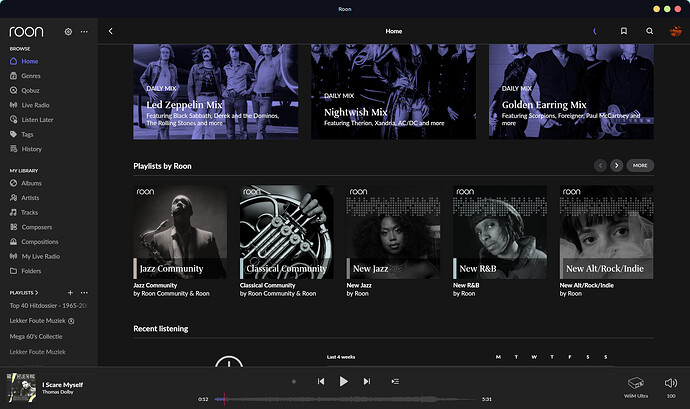Open Compositions in My Library
Image resolution: width=690 pixels, height=409 pixels.
(40, 242)
